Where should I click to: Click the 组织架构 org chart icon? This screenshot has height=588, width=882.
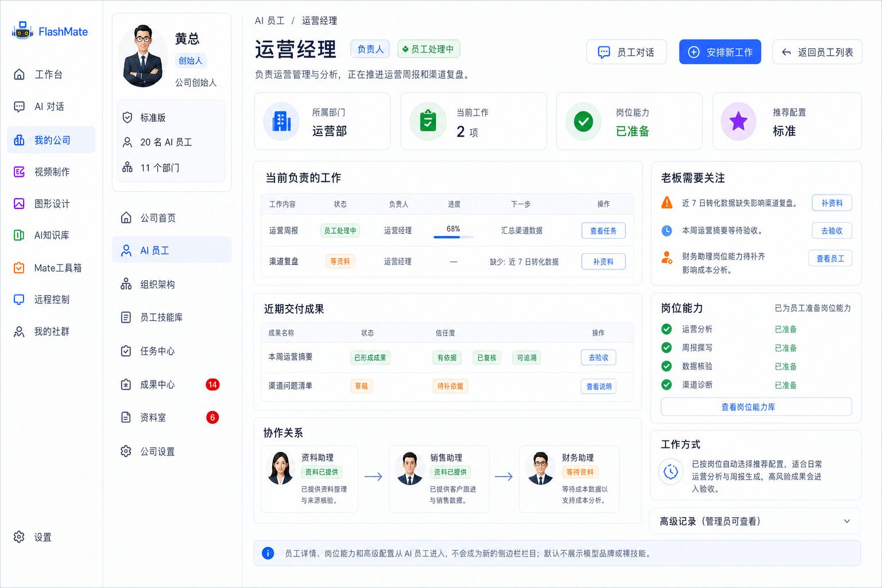coord(126,284)
